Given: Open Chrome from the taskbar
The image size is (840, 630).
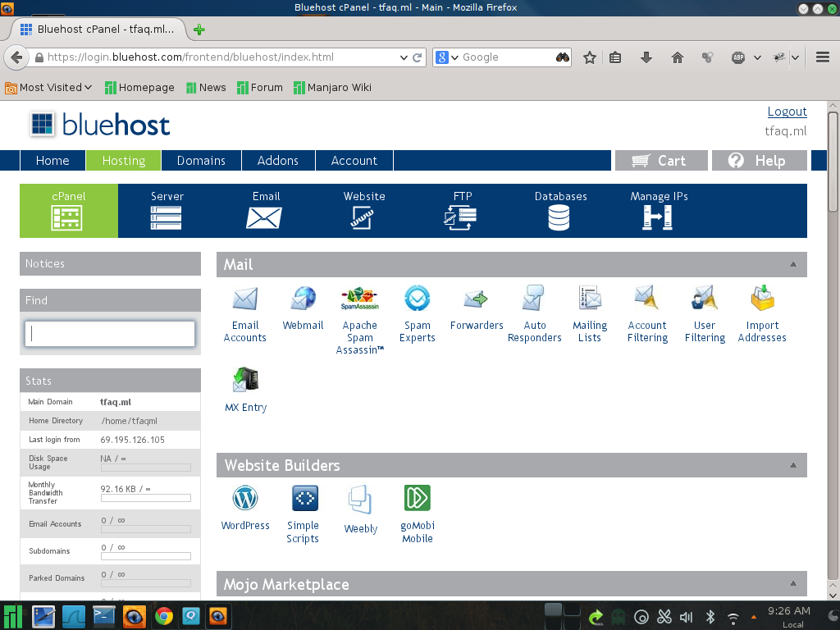Looking at the screenshot, I should coord(164,615).
